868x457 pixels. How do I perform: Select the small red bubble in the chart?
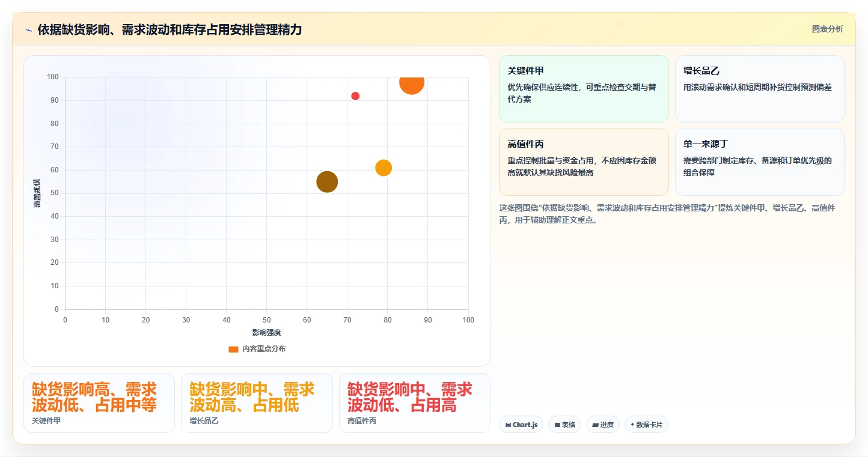[355, 96]
